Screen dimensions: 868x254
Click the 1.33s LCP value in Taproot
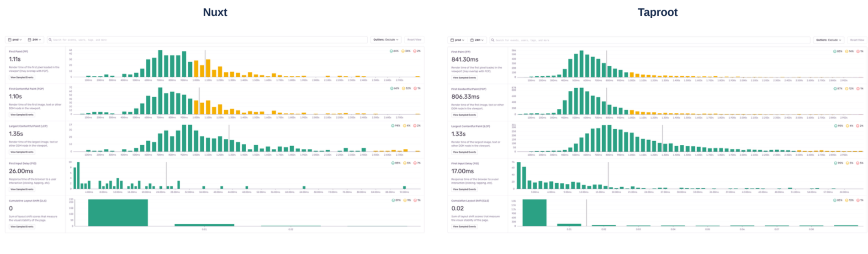pyautogui.click(x=458, y=134)
